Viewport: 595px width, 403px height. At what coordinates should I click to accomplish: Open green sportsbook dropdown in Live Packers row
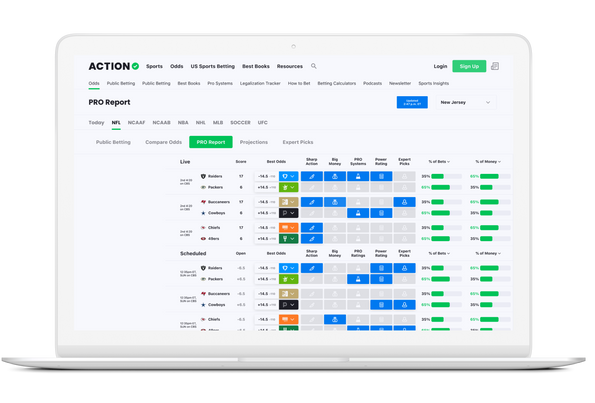(x=289, y=187)
